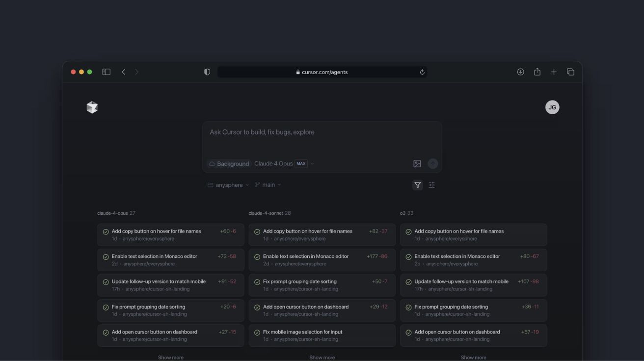Click the check icon on Fix mobile image selection
Viewport: 644px width, 361px height.
point(257,333)
